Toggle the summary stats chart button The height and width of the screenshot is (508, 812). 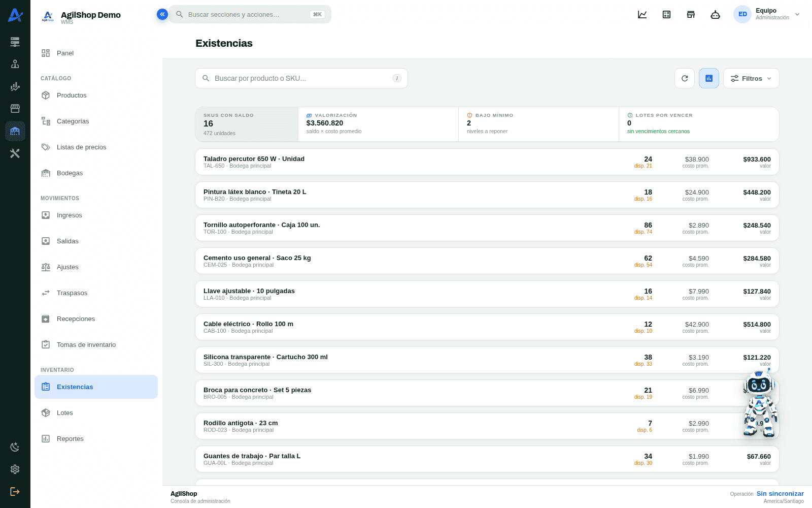pos(709,78)
